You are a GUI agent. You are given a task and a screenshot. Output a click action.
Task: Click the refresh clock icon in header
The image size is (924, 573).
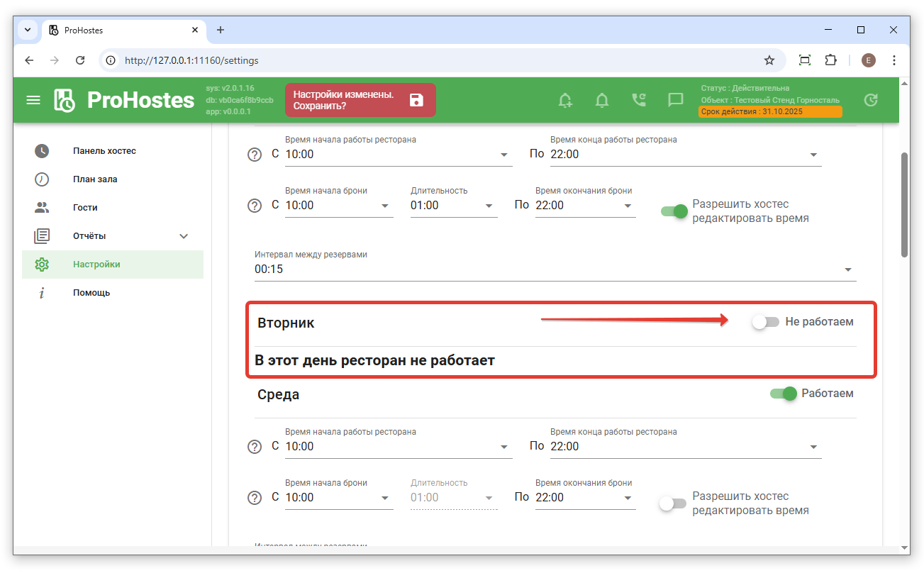(871, 100)
